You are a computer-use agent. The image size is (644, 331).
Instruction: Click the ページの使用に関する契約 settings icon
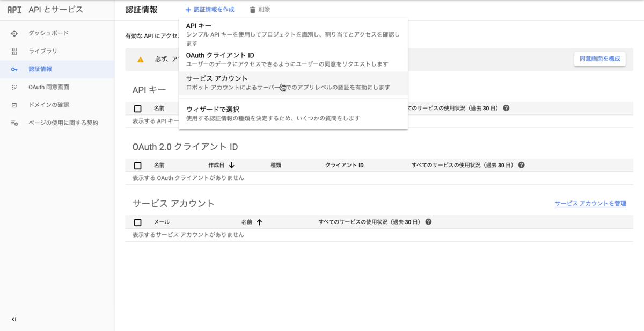pyautogui.click(x=14, y=123)
